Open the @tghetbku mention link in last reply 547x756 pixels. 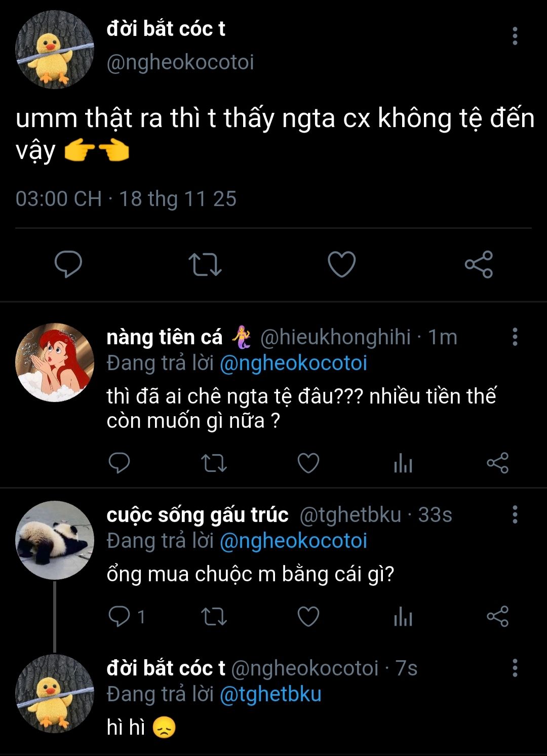[x=270, y=694]
